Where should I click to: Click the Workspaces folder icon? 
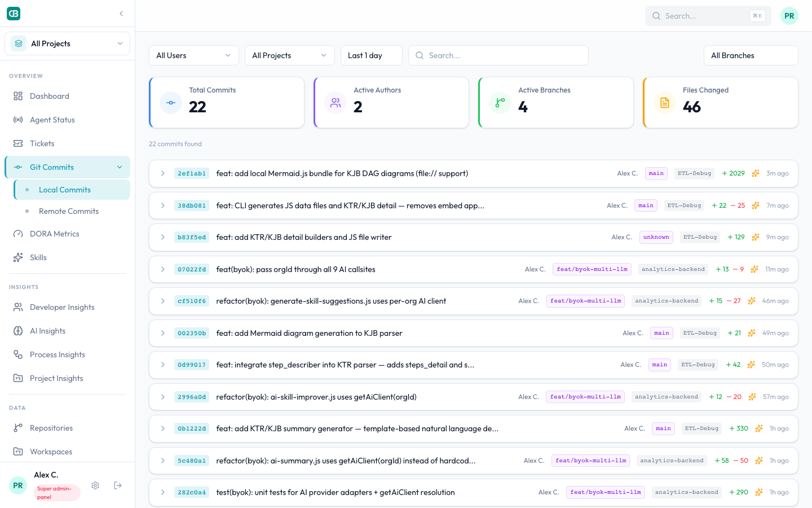point(18,452)
